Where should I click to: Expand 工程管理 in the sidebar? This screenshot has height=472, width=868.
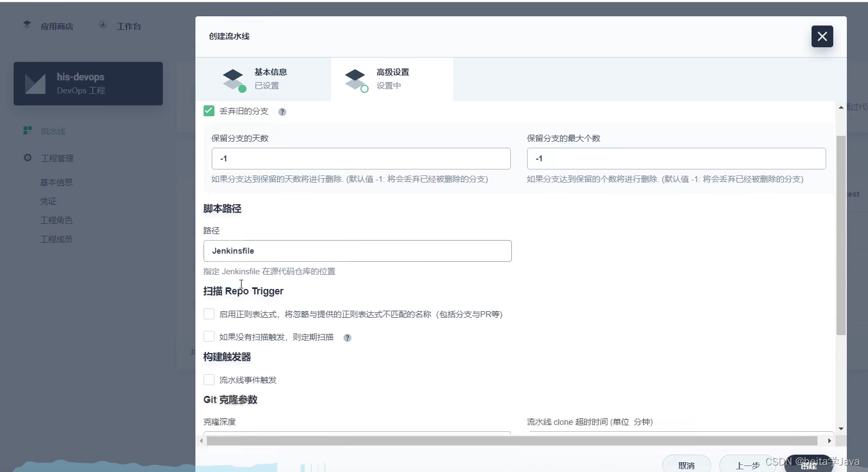pyautogui.click(x=57, y=158)
